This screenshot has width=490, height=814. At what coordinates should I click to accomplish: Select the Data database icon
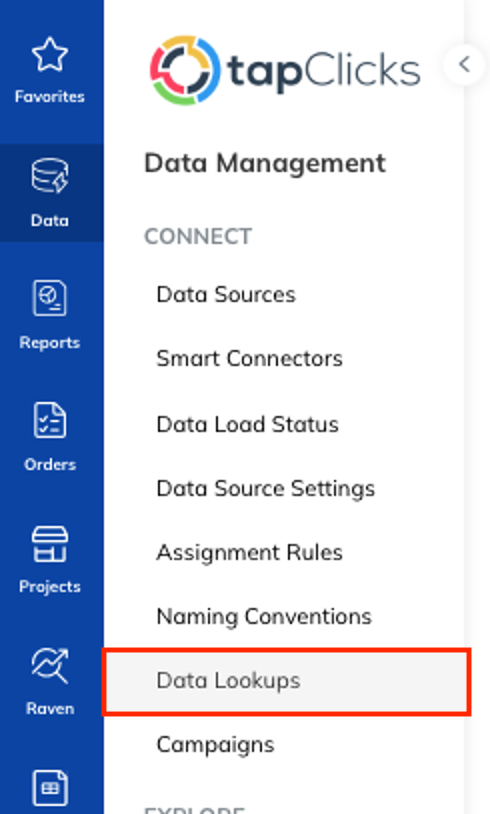(x=50, y=175)
